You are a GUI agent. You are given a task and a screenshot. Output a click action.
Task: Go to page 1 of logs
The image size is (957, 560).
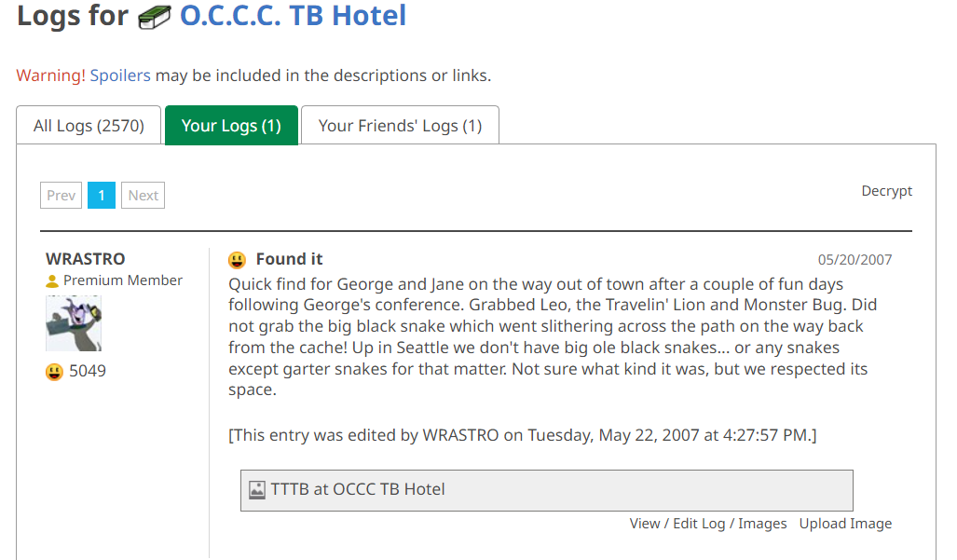(102, 195)
